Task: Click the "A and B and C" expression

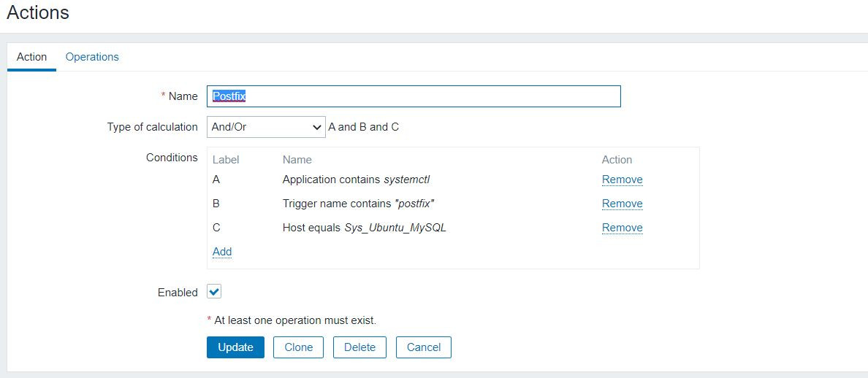Action: (x=363, y=127)
